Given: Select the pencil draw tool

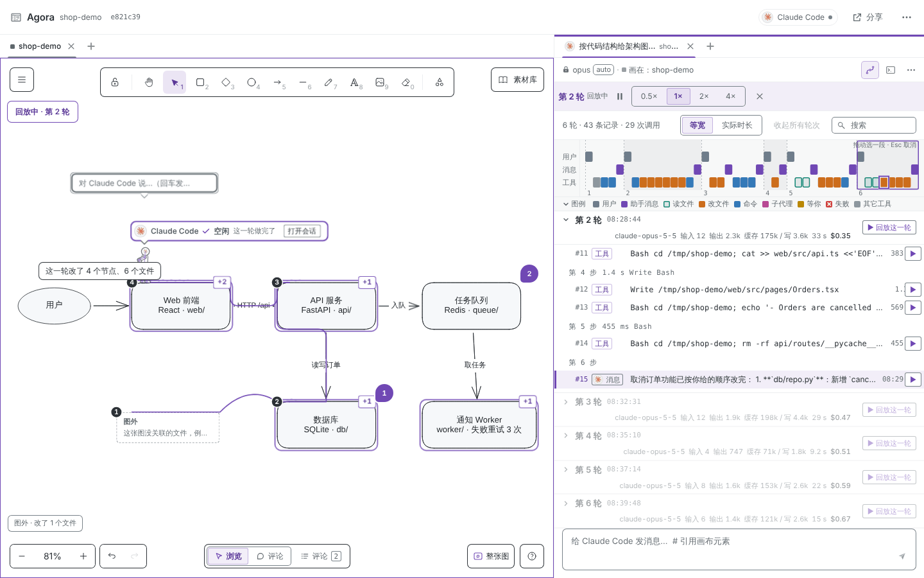Looking at the screenshot, I should pyautogui.click(x=329, y=82).
